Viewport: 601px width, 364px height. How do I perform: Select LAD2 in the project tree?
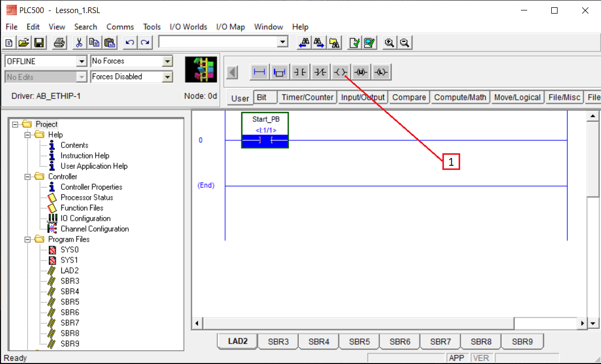70,270
